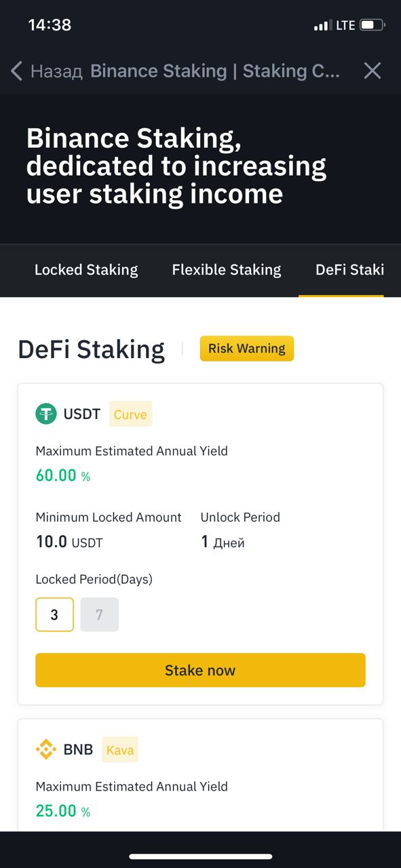Tap the USDT Tether coin icon
The image size is (401, 868).
(x=46, y=414)
